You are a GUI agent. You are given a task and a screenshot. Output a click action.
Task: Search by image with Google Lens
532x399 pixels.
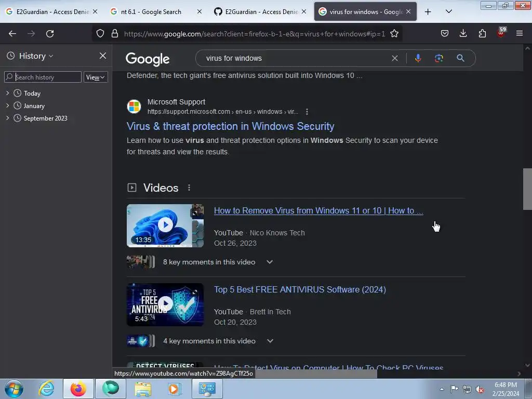click(x=438, y=58)
